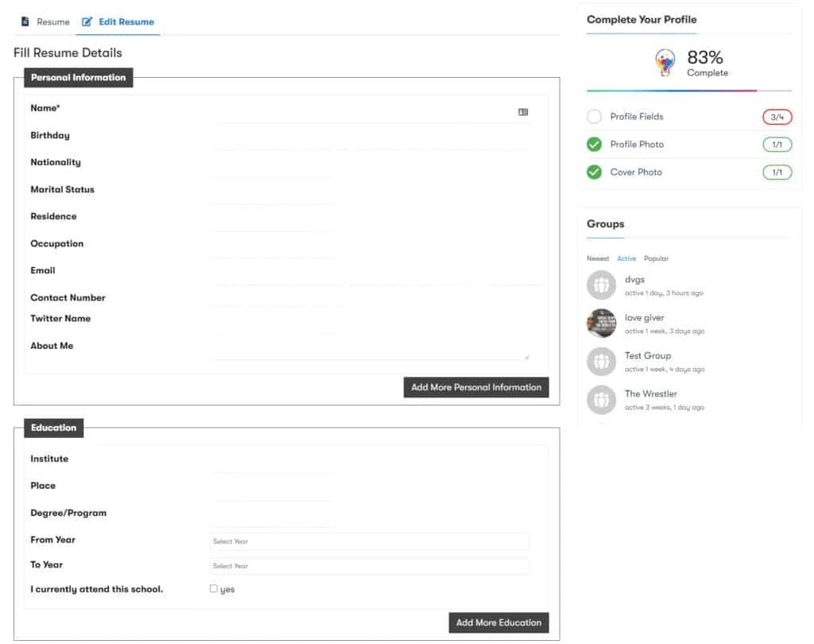Screen dimensions: 814x644
Task: Click the green Cover Photo checkmark
Action: click(594, 173)
